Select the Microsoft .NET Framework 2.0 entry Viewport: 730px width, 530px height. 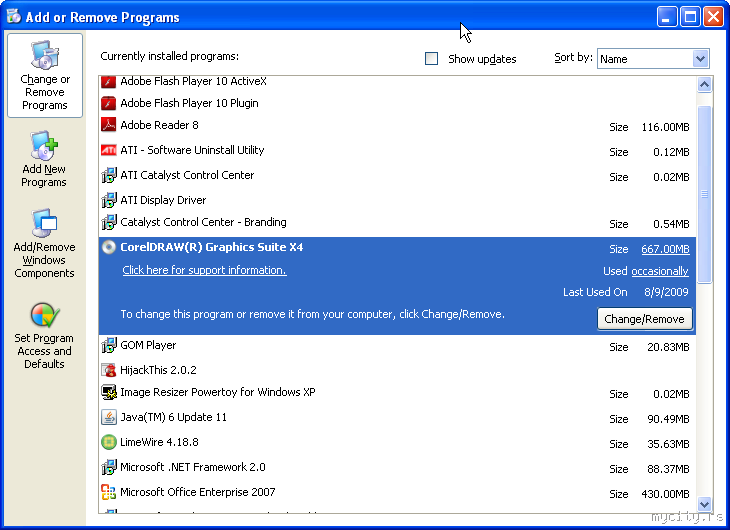pos(193,467)
